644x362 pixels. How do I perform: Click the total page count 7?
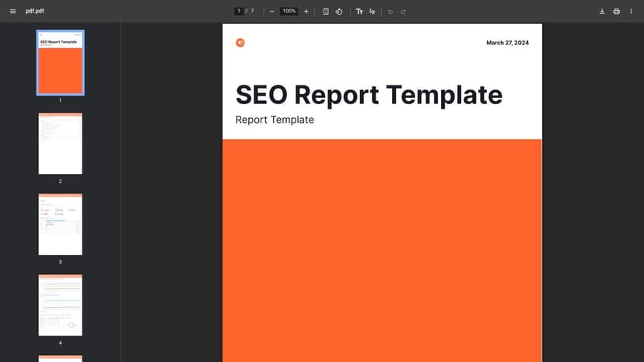tap(252, 11)
